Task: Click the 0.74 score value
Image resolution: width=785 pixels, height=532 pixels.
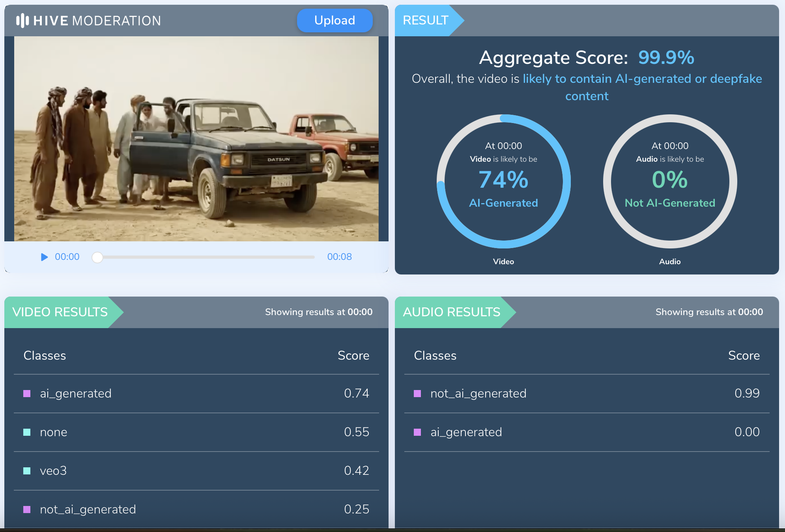Action: (x=357, y=393)
